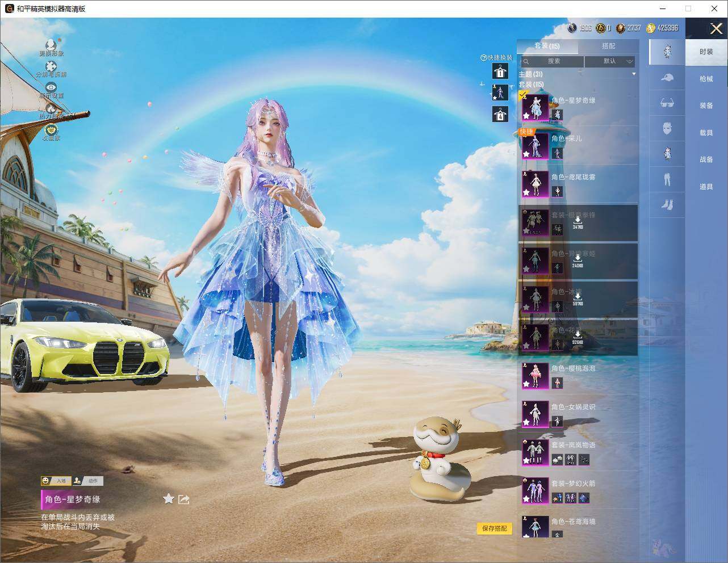
Task: Open the 枪械 firearms menu
Action: [x=706, y=79]
